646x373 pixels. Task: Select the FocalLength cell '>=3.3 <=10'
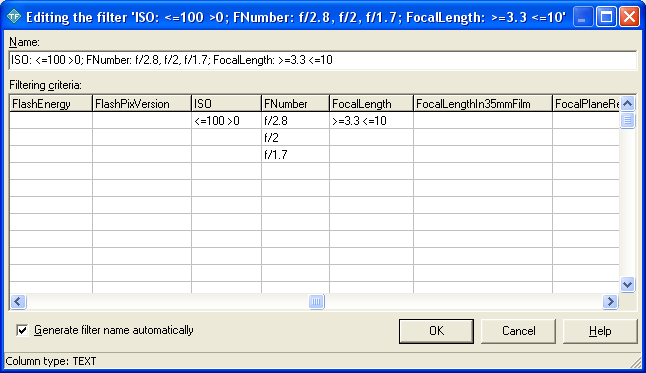[x=371, y=121]
